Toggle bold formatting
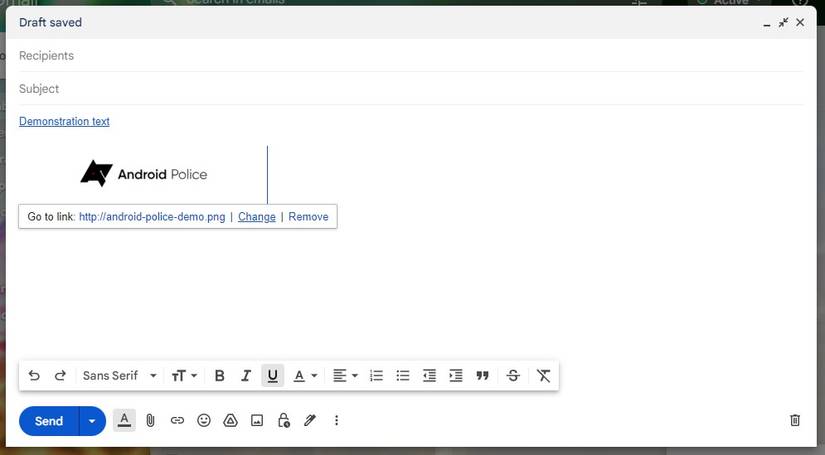This screenshot has width=825, height=455. [220, 376]
